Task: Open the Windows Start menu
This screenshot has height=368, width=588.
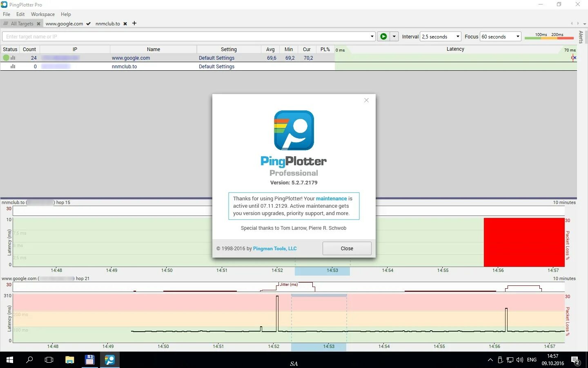Action: pos(10,360)
